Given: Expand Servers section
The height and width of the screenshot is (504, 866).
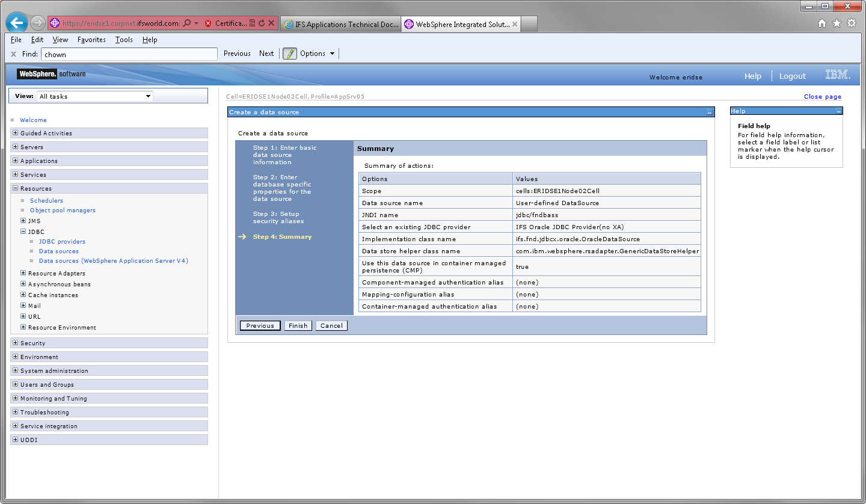Looking at the screenshot, I should click(16, 147).
